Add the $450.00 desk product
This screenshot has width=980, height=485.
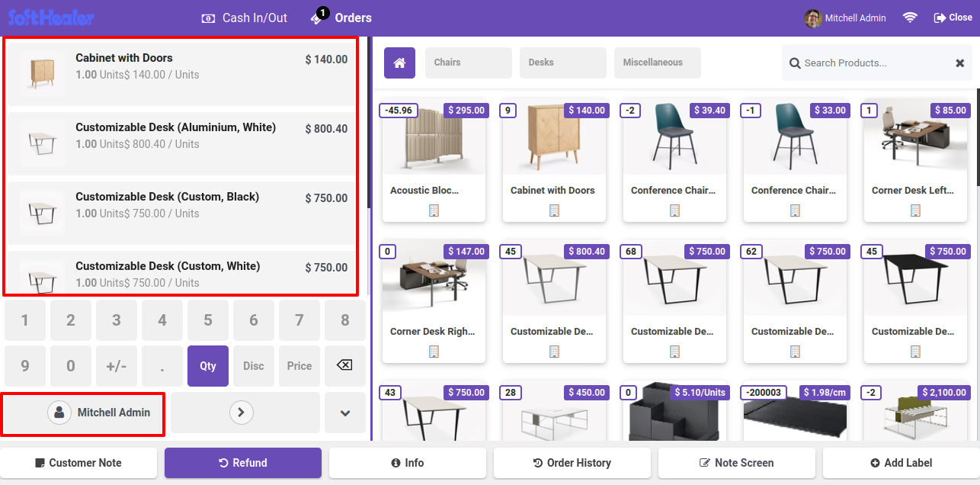[554, 412]
